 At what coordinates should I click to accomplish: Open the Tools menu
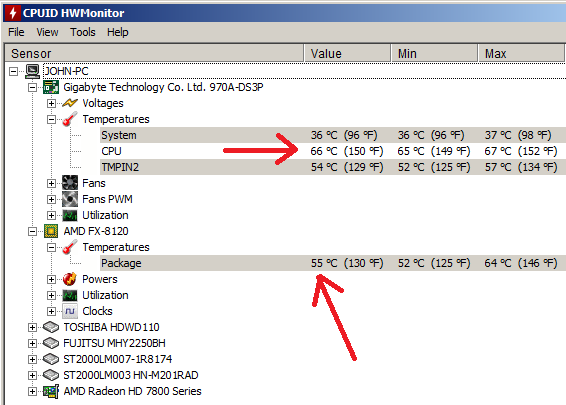click(83, 32)
